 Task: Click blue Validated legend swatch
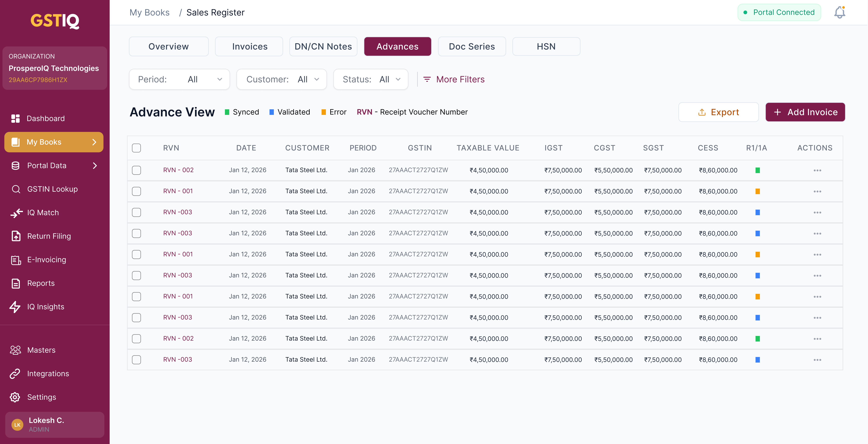pos(272,112)
